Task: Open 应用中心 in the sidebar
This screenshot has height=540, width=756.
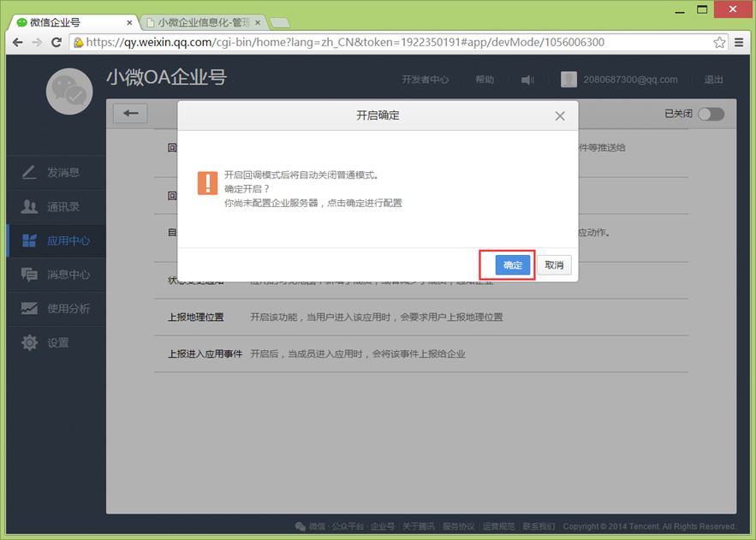Action: 56,240
